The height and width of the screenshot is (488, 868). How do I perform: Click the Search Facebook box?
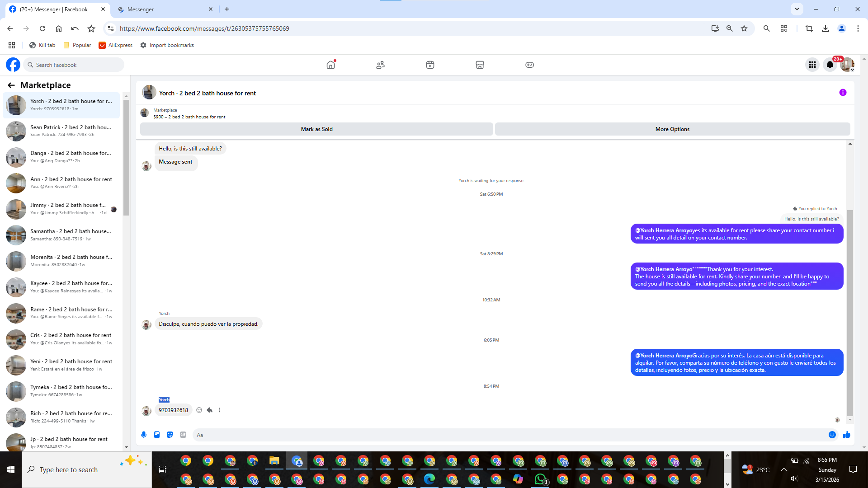(74, 65)
